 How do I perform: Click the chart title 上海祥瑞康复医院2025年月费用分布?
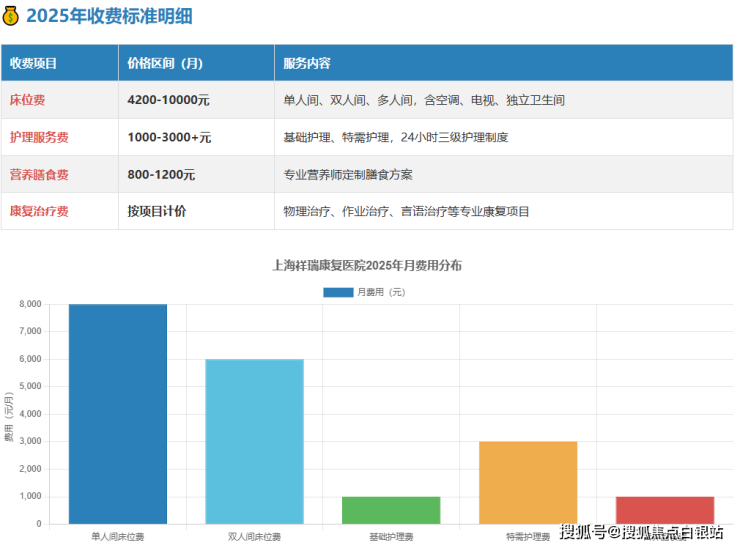[x=367, y=266]
